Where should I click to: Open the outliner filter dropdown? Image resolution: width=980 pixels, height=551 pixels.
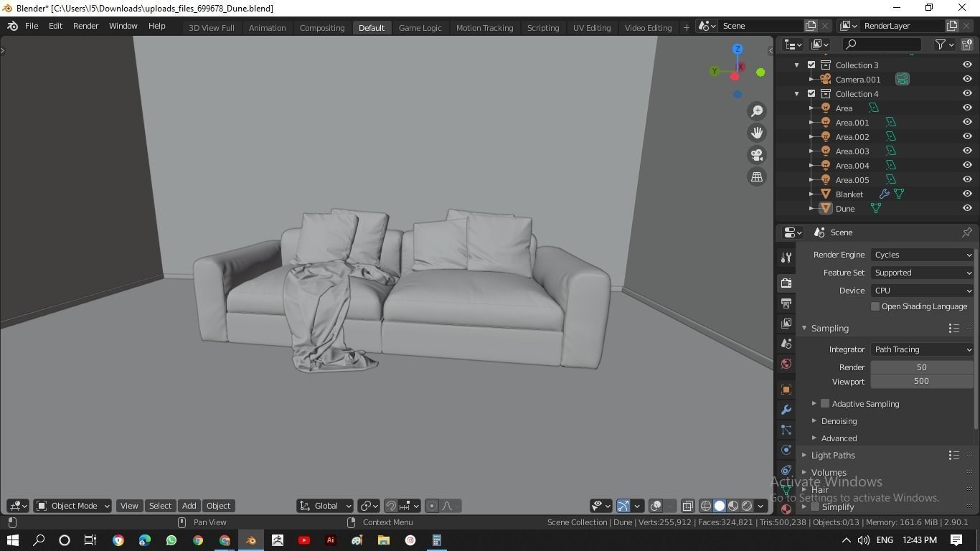945,44
